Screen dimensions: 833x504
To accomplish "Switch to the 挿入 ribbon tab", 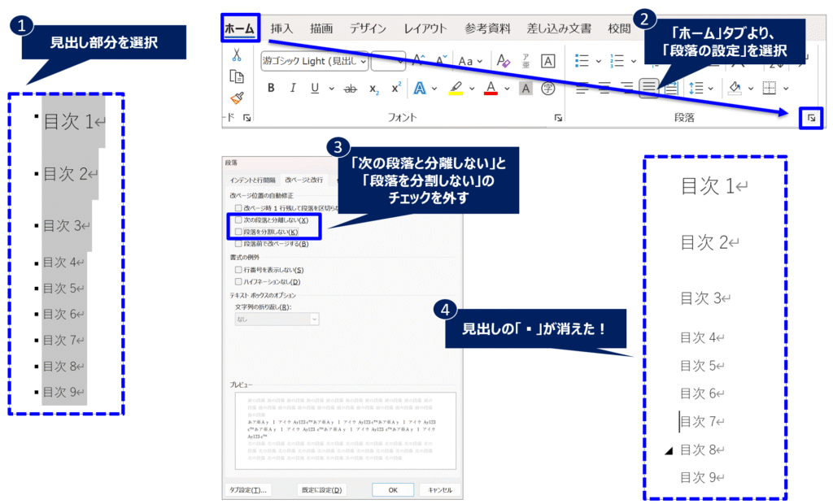I will pyautogui.click(x=281, y=28).
